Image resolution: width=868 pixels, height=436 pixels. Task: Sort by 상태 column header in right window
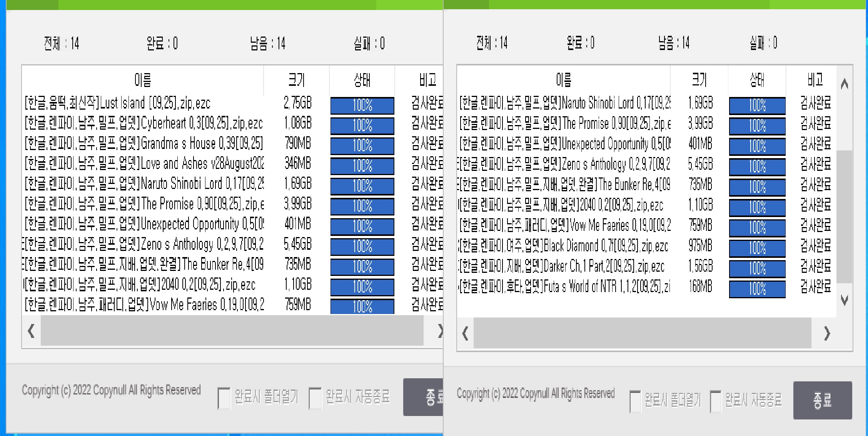tap(757, 80)
